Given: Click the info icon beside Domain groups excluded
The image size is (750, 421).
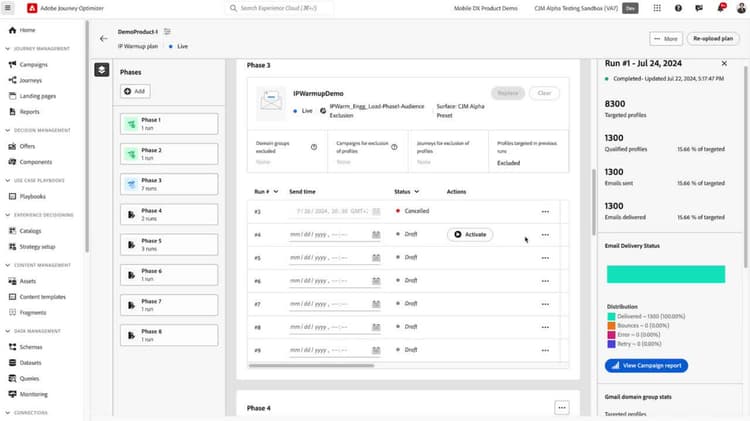Looking at the screenshot, I should click(314, 147).
